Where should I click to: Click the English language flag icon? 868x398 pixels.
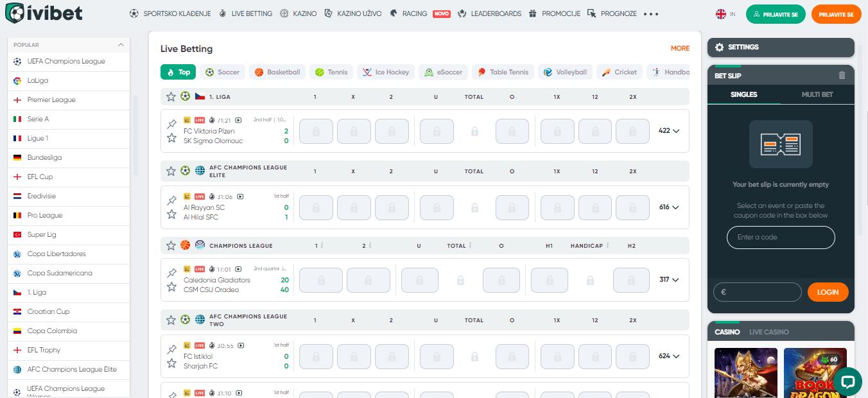pyautogui.click(x=721, y=13)
